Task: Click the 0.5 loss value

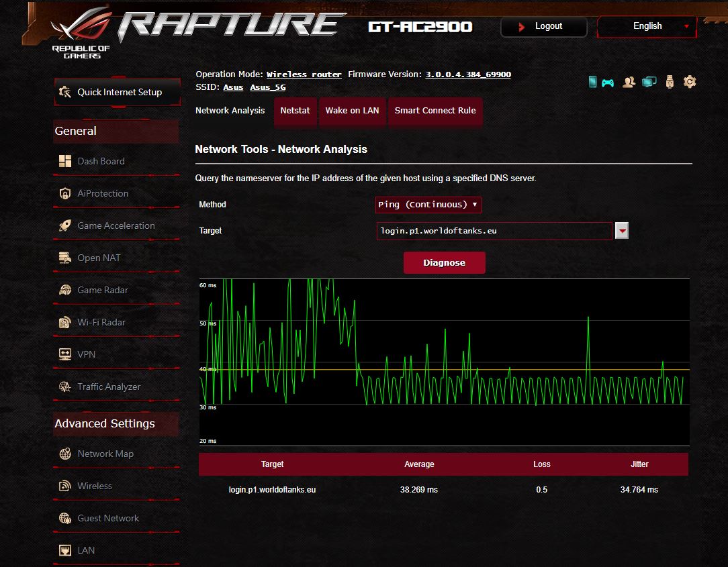Action: [x=541, y=490]
